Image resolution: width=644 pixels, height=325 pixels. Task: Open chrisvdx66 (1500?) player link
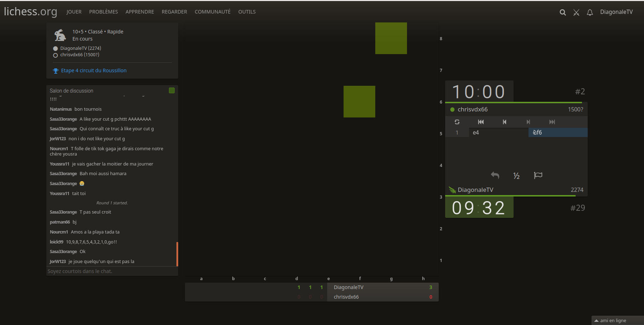tap(79, 55)
